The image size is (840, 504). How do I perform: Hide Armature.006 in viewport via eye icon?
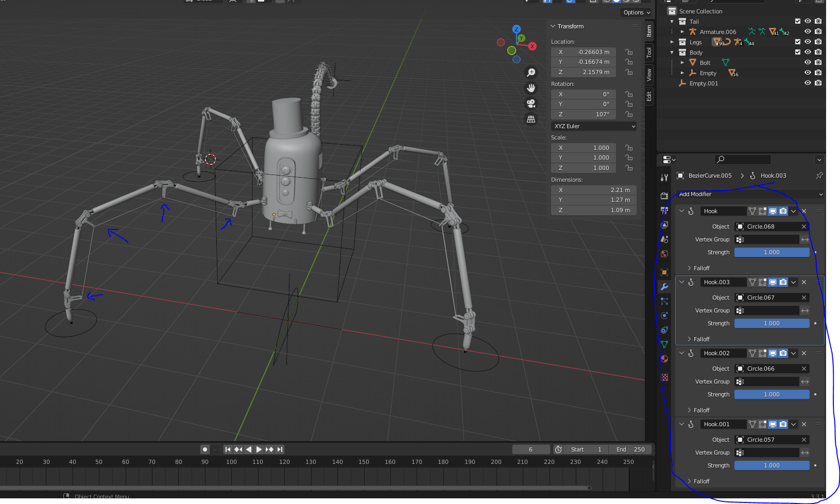(x=808, y=32)
